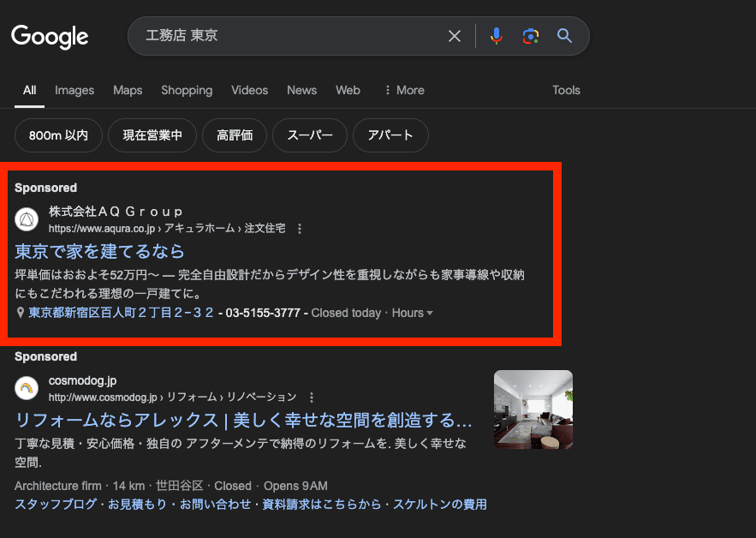Click the Google logo
Viewport: 756px width, 538px height.
pos(50,36)
